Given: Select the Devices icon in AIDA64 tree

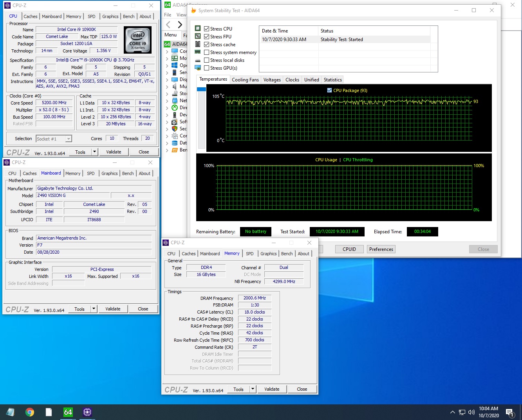Looking at the screenshot, I should (x=175, y=115).
